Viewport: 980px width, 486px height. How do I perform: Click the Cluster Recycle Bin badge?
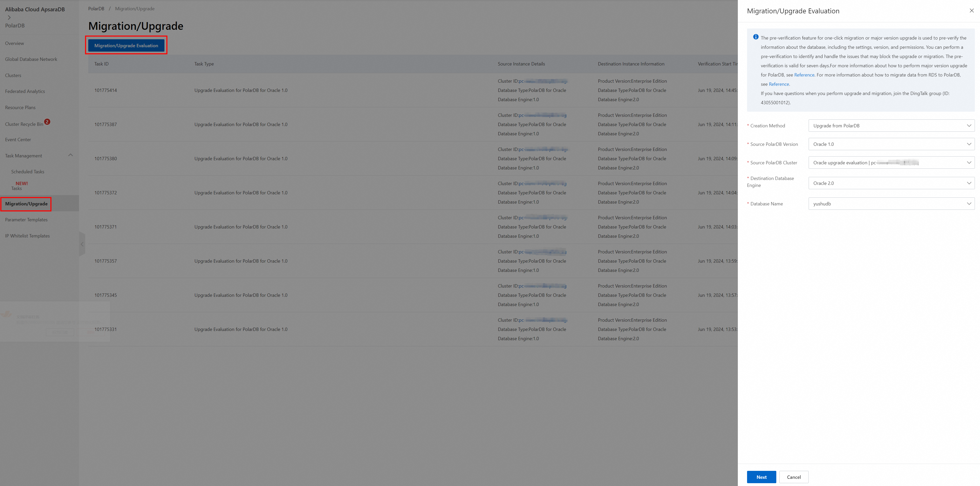[47, 122]
